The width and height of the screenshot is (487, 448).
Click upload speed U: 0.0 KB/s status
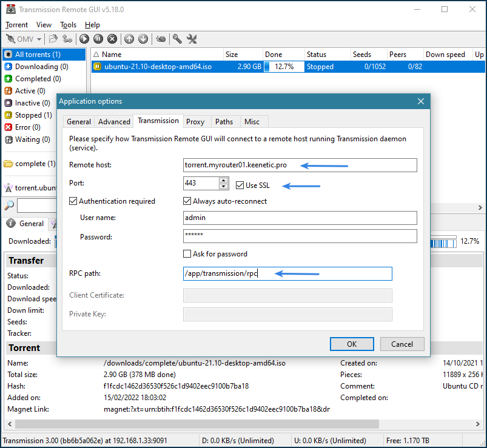(x=330, y=441)
